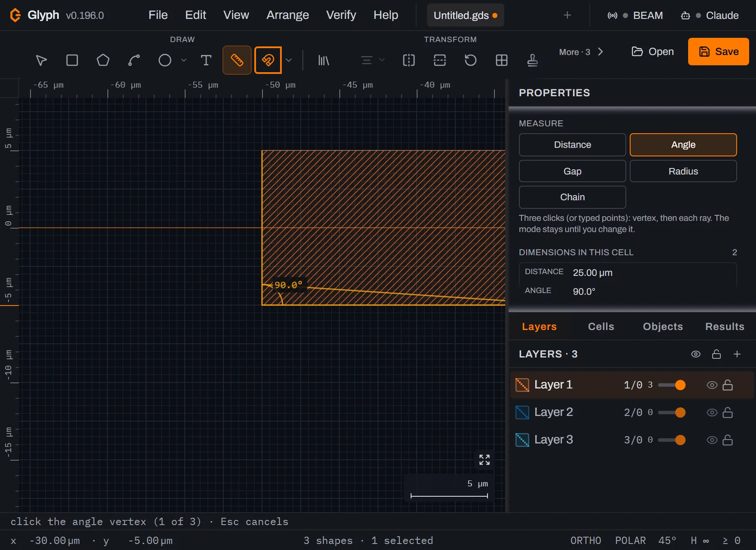Adjust the Layer 1 opacity slider
Screen dimensions: 756x550
(672, 385)
